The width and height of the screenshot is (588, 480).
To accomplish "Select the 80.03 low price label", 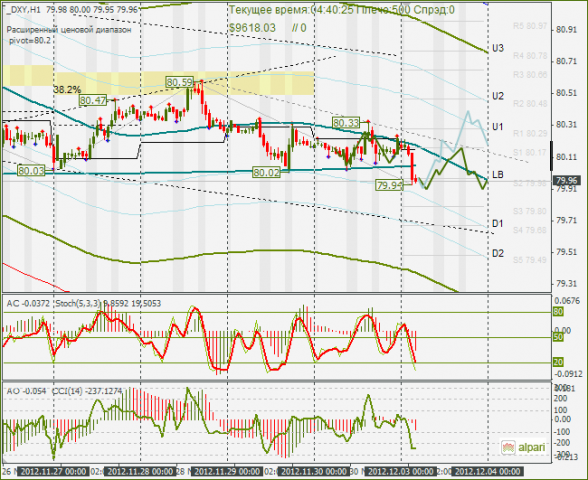I will [32, 171].
